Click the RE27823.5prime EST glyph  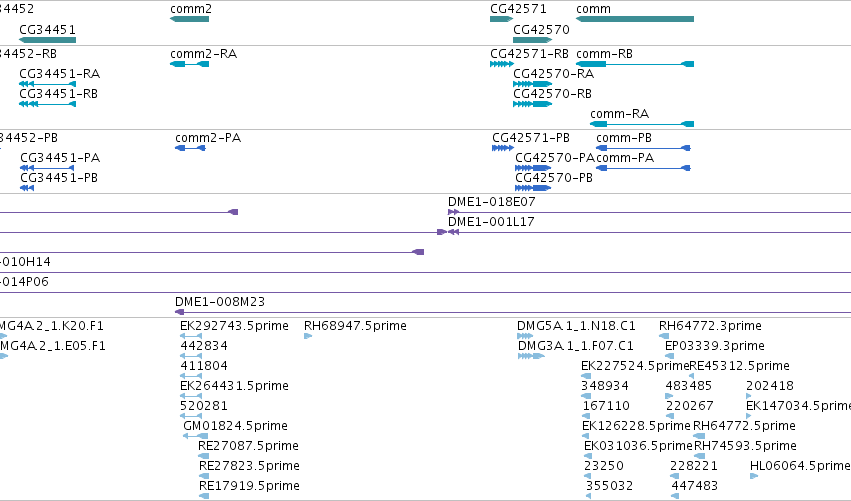click(204, 476)
